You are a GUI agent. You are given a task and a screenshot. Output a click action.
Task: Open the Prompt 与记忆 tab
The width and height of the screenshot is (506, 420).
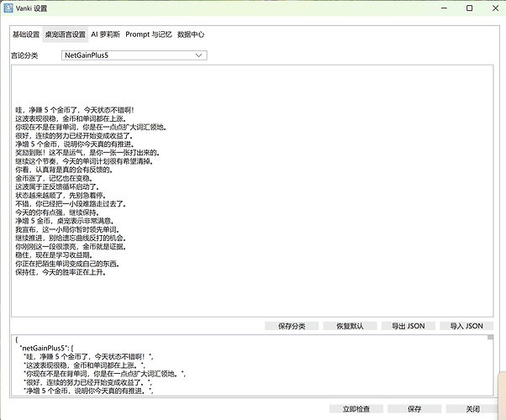pos(149,34)
